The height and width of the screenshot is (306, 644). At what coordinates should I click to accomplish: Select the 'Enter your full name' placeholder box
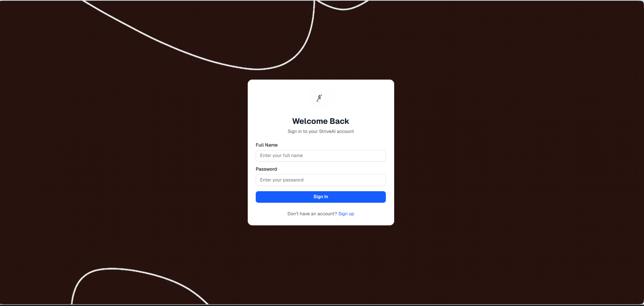321,156
